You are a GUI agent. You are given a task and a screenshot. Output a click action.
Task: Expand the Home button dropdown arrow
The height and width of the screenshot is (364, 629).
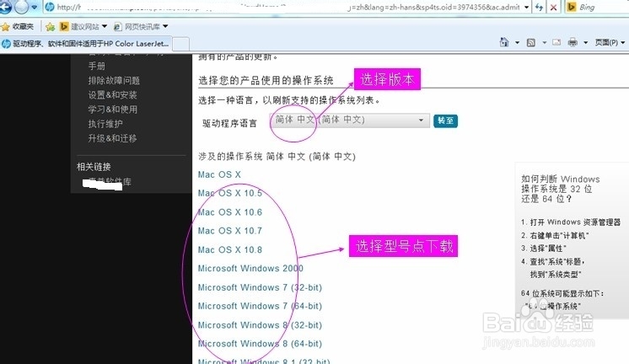click(x=517, y=42)
